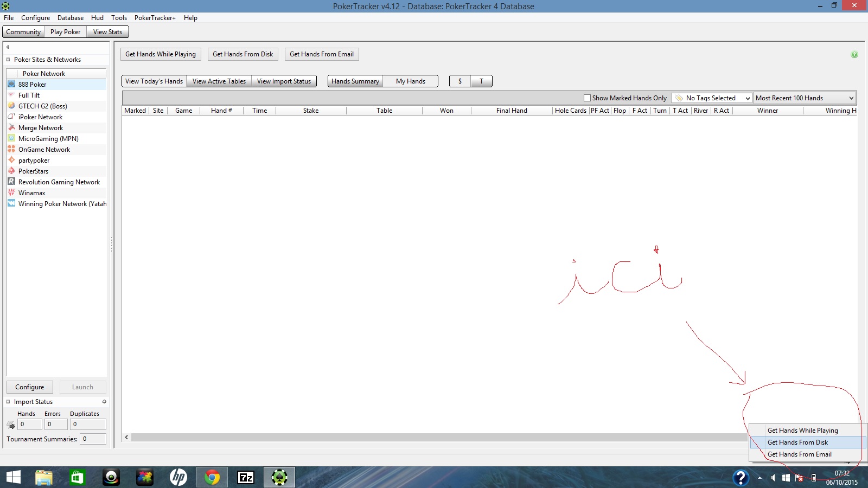The image size is (868, 488).
Task: Click the HP taskbar icon
Action: (178, 477)
